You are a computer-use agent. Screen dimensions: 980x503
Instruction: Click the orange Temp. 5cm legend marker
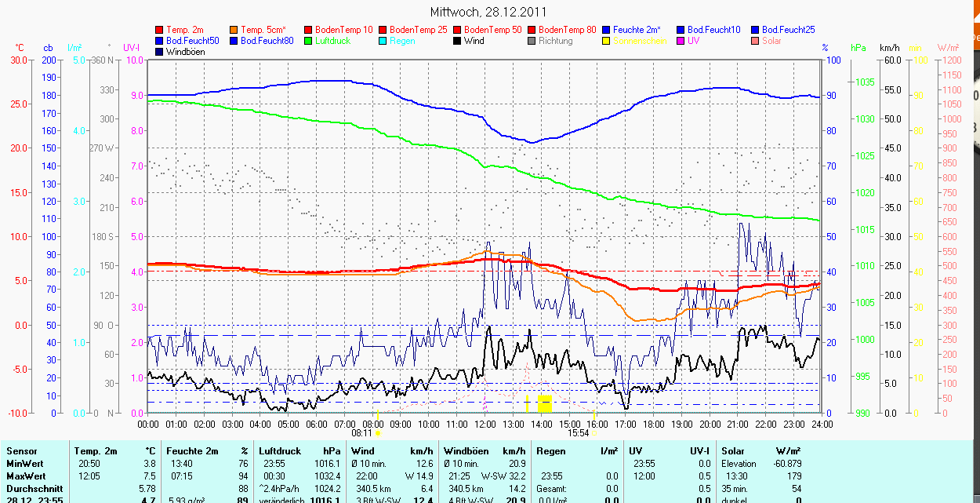click(x=234, y=30)
